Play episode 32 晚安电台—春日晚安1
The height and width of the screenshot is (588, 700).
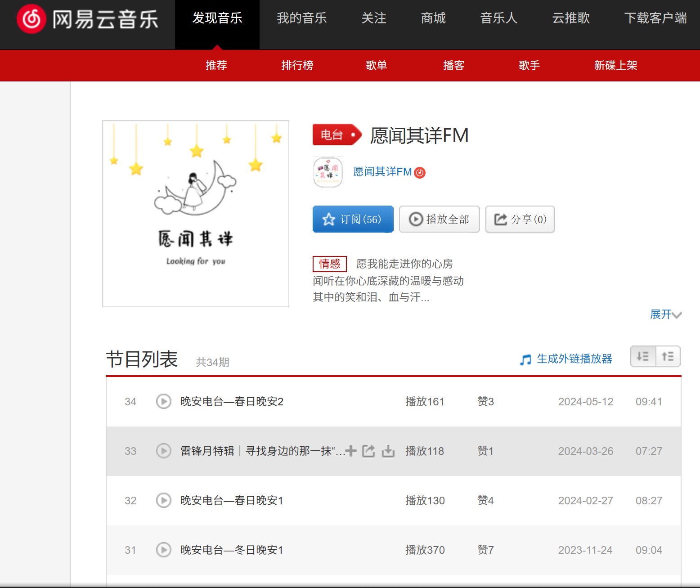point(164,500)
